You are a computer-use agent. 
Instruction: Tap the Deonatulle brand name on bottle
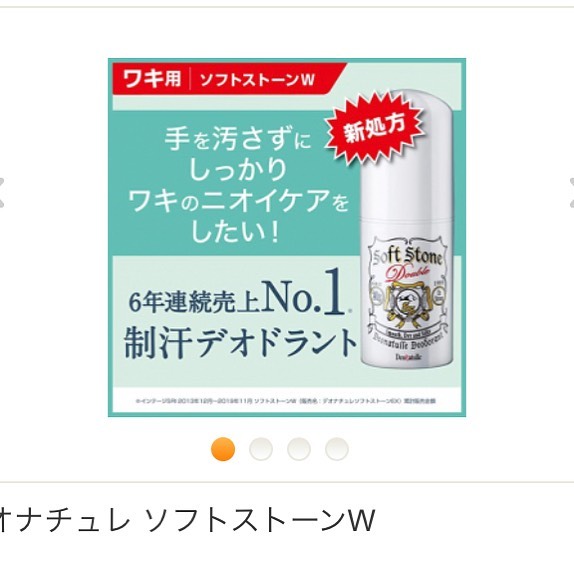point(409,356)
